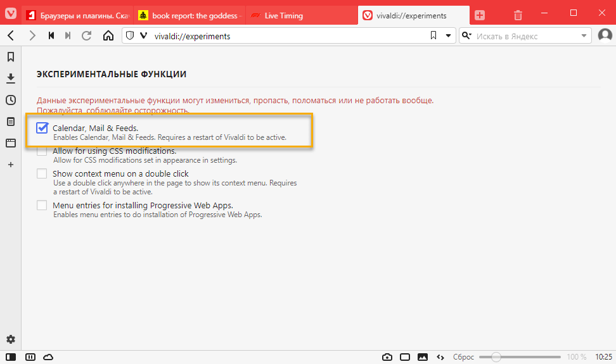This screenshot has width=616, height=364.
Task: Click the clock showing 10:25
Action: point(603,357)
